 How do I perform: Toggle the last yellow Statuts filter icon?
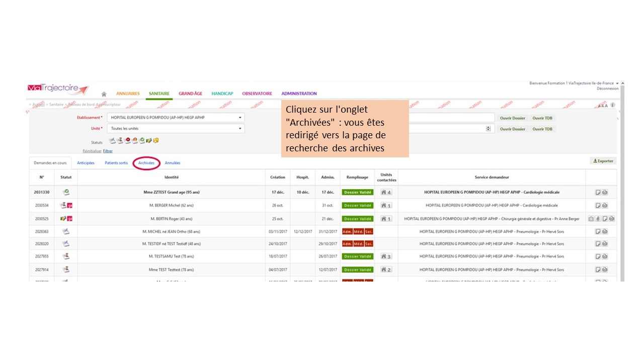[156, 140]
